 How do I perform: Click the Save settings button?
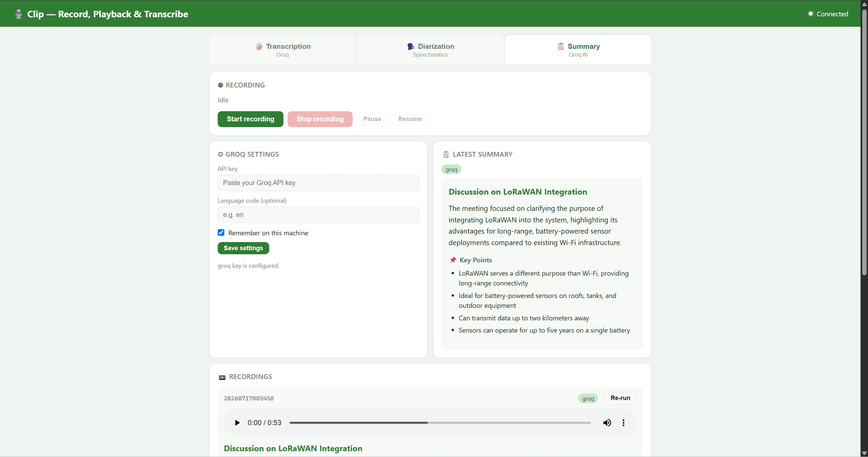(x=243, y=248)
